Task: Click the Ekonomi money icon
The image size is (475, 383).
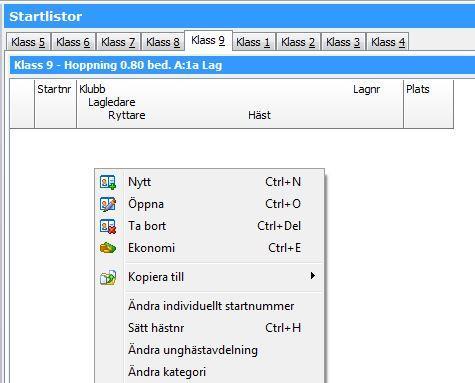Action: pos(108,248)
